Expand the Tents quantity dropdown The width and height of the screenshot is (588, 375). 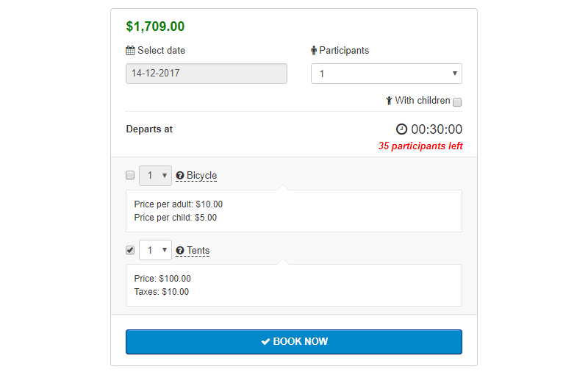(155, 251)
